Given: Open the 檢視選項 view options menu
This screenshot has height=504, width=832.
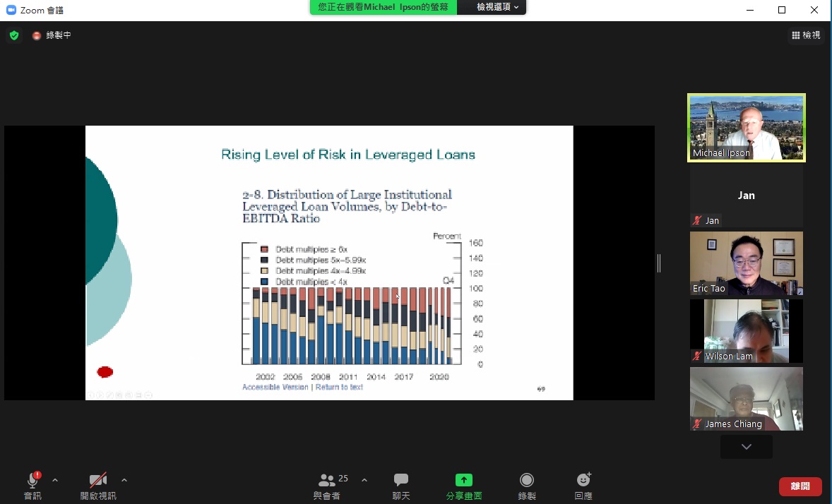Looking at the screenshot, I should point(497,7).
